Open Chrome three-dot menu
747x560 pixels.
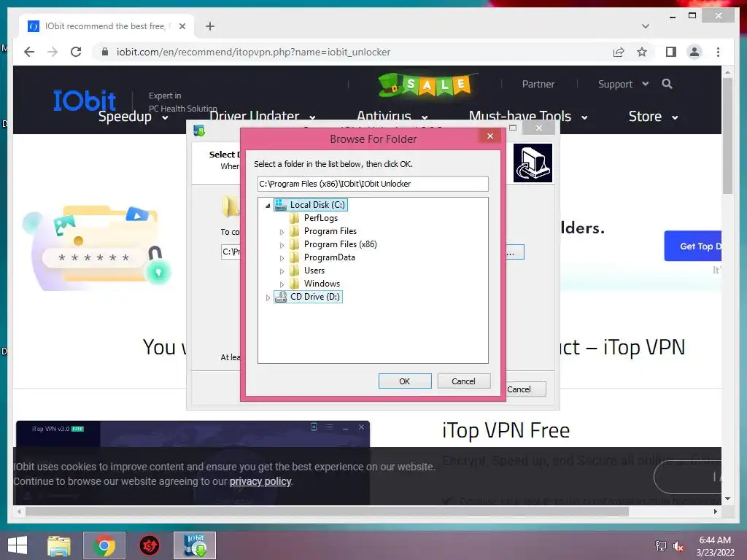pyautogui.click(x=718, y=52)
